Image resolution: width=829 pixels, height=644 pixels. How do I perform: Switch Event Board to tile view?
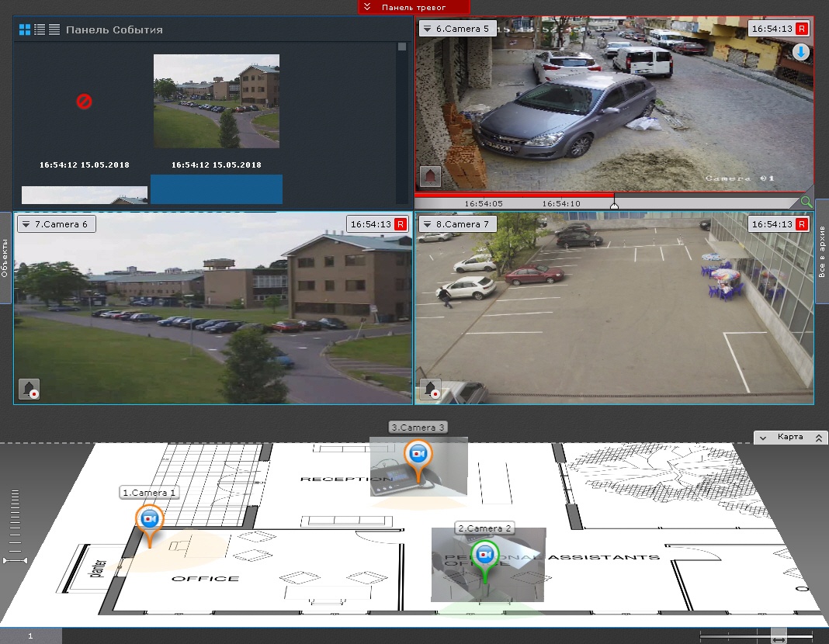tap(25, 29)
